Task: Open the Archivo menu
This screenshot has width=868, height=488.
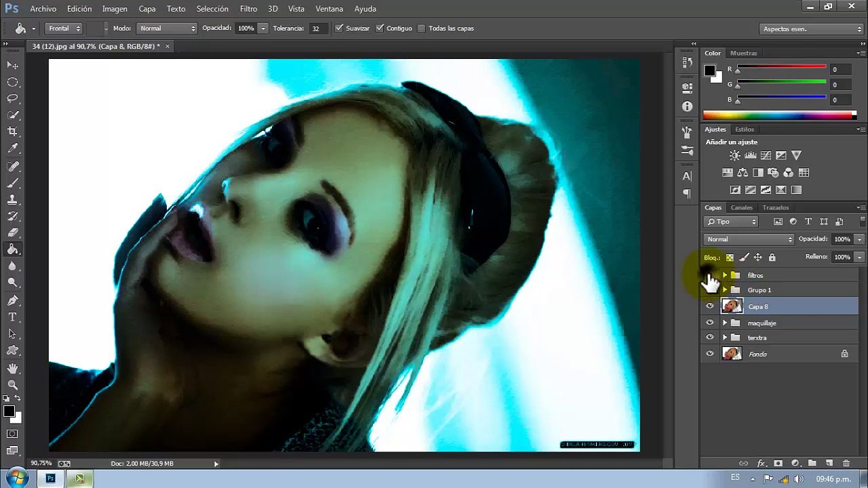Action: tap(43, 9)
